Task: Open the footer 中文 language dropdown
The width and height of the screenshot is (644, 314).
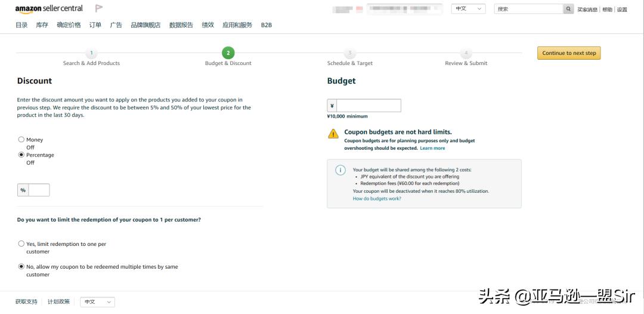Action: tap(97, 301)
